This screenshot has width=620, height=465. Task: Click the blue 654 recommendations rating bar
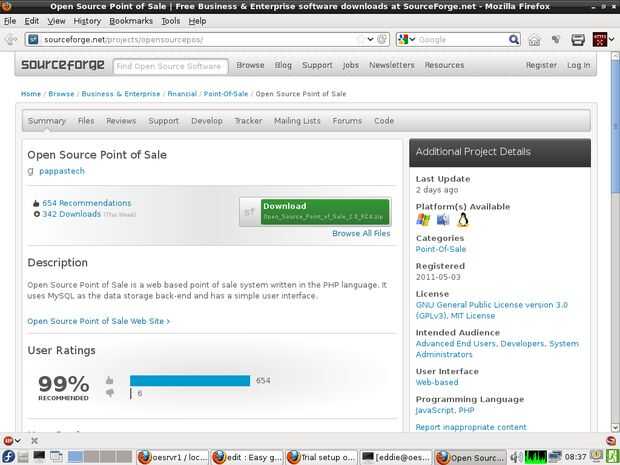pyautogui.click(x=190, y=380)
